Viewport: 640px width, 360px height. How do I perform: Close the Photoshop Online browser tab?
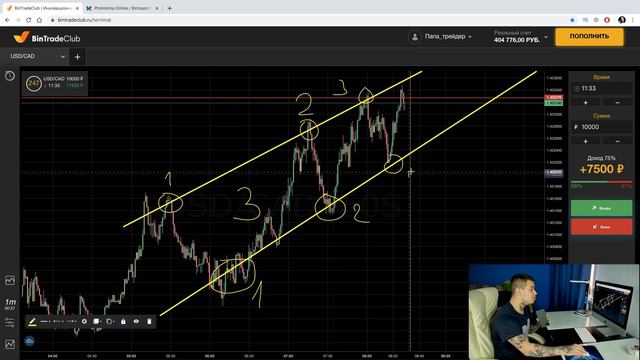click(157, 8)
